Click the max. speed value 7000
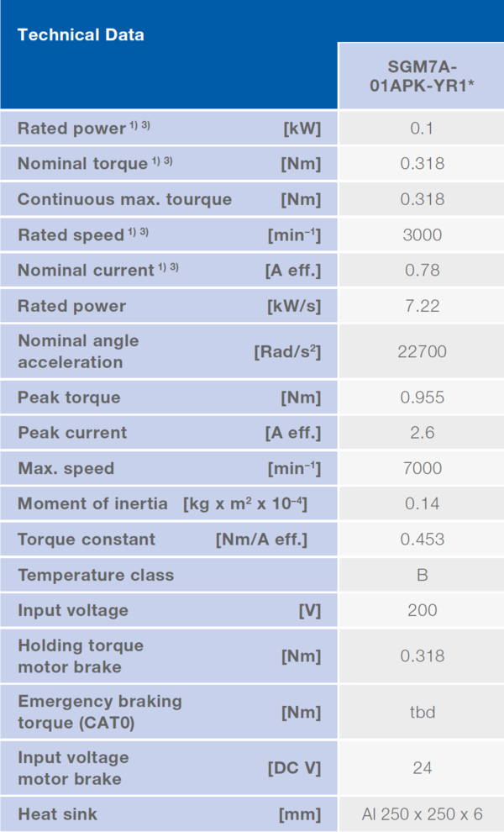This screenshot has width=504, height=832. point(422,468)
